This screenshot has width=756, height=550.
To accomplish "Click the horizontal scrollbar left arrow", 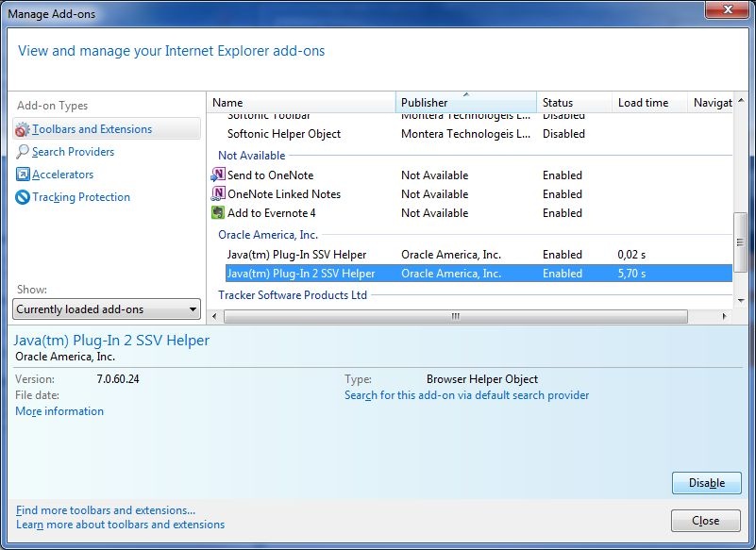I will [214, 316].
